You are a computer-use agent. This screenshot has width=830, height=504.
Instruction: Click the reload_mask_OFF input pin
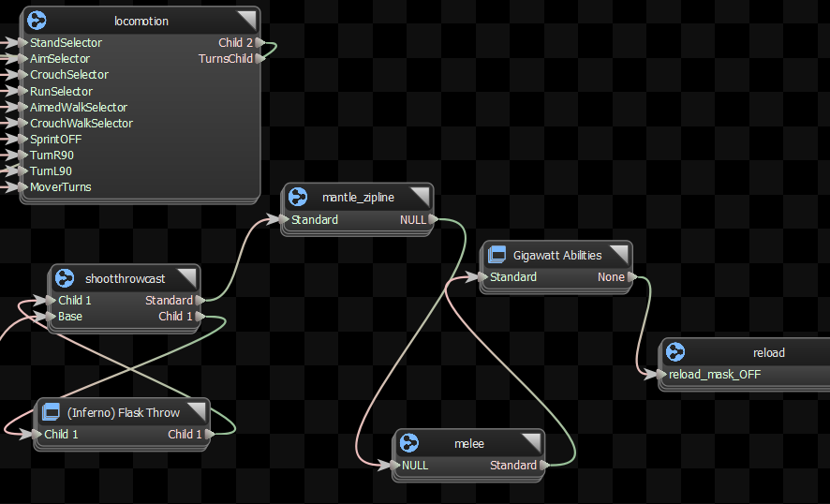click(x=661, y=375)
